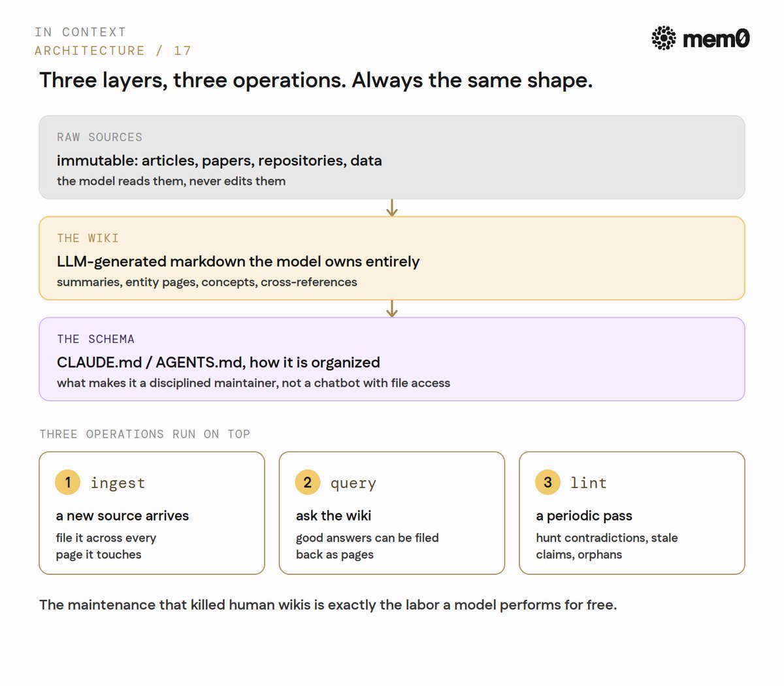
Task: Select the gray Raw Sources layer box
Action: [x=392, y=157]
